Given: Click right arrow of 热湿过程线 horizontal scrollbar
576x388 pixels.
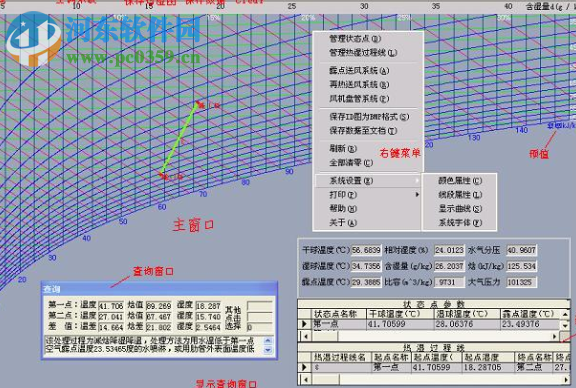Looking at the screenshot, I should click(x=566, y=379).
